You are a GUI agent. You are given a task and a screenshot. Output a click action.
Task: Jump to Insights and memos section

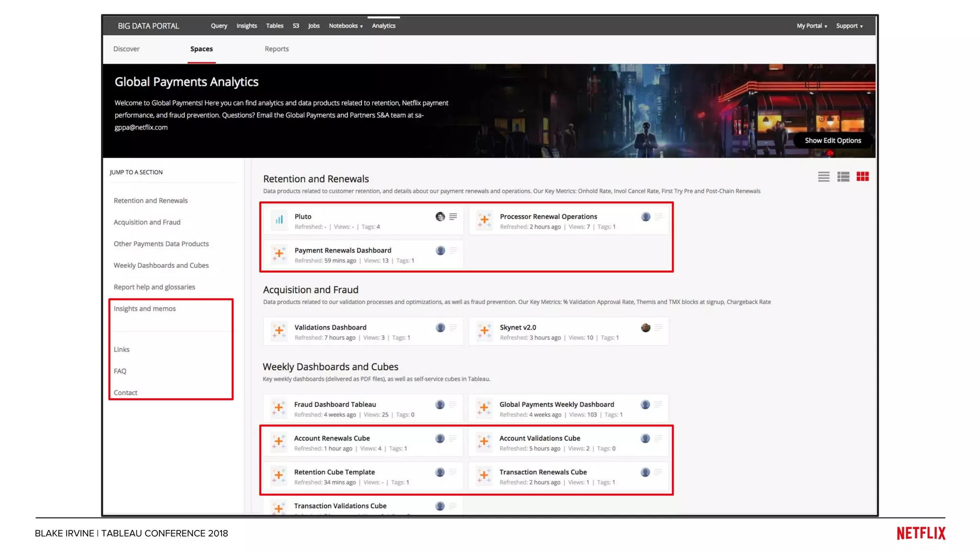145,309
